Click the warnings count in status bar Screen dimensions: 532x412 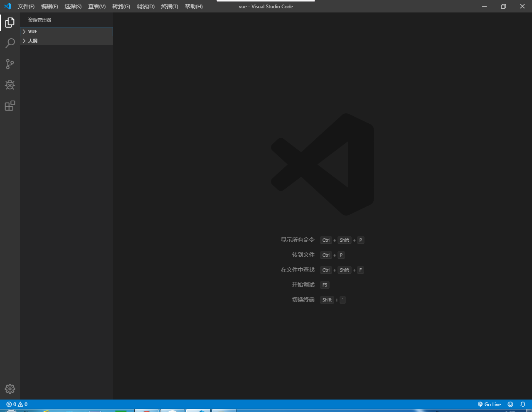(23, 404)
